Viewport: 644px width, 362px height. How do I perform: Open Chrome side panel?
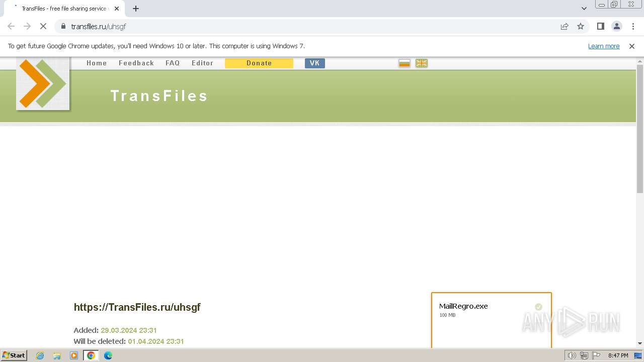pos(600,26)
